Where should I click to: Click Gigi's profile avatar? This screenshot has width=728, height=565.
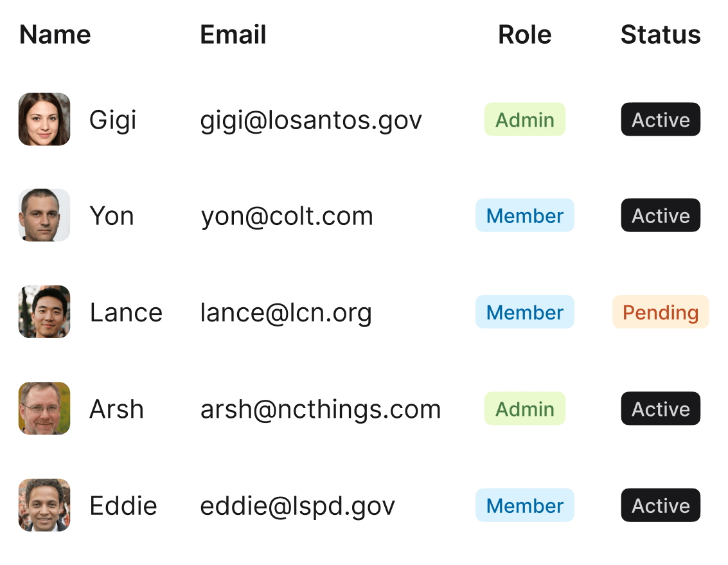(44, 120)
